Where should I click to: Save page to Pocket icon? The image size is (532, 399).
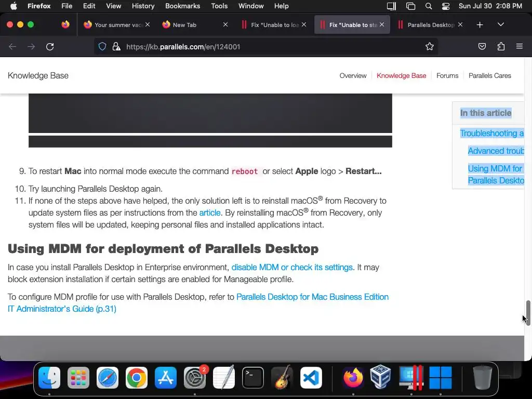point(482,46)
